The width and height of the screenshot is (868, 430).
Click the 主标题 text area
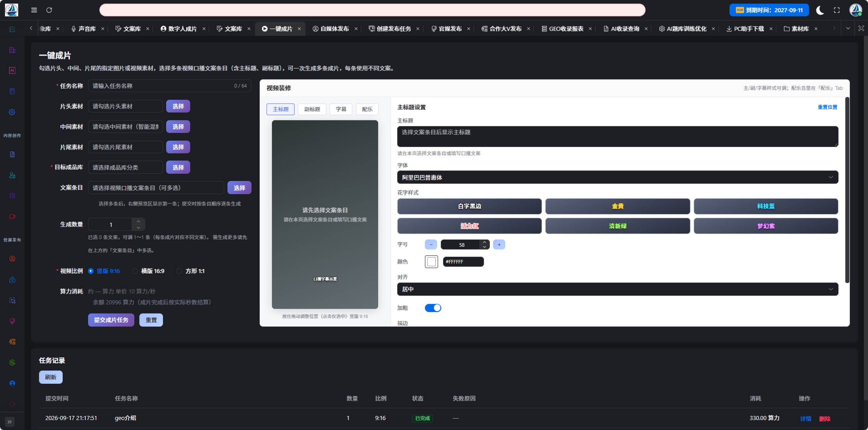(617, 136)
